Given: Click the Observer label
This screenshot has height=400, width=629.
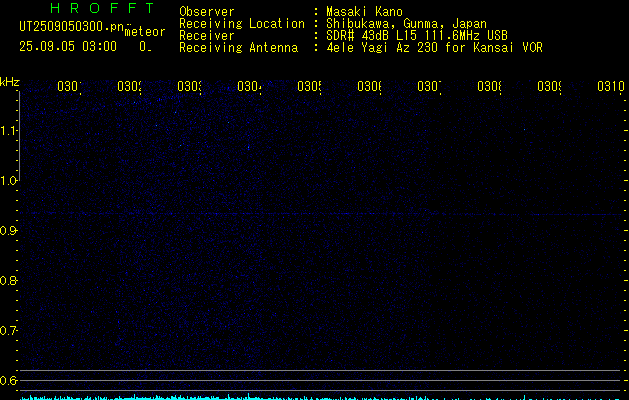Looking at the screenshot, I should [207, 12].
